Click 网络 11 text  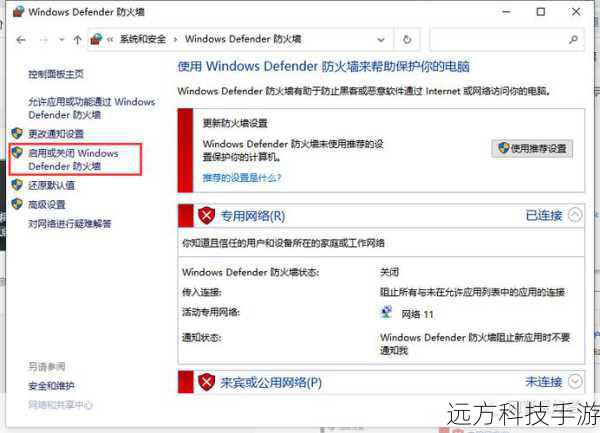pyautogui.click(x=417, y=314)
